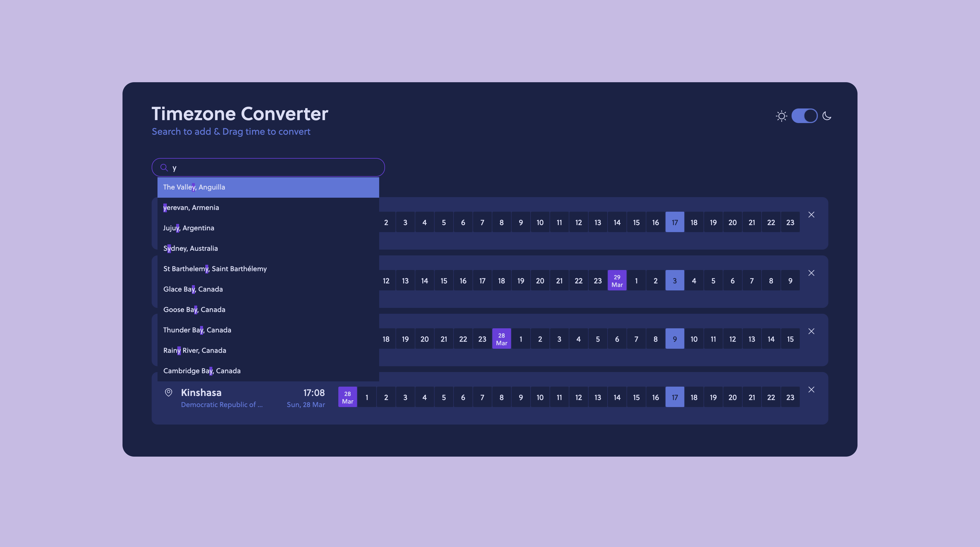
Task: Remove the topmost timezone row
Action: pos(811,215)
